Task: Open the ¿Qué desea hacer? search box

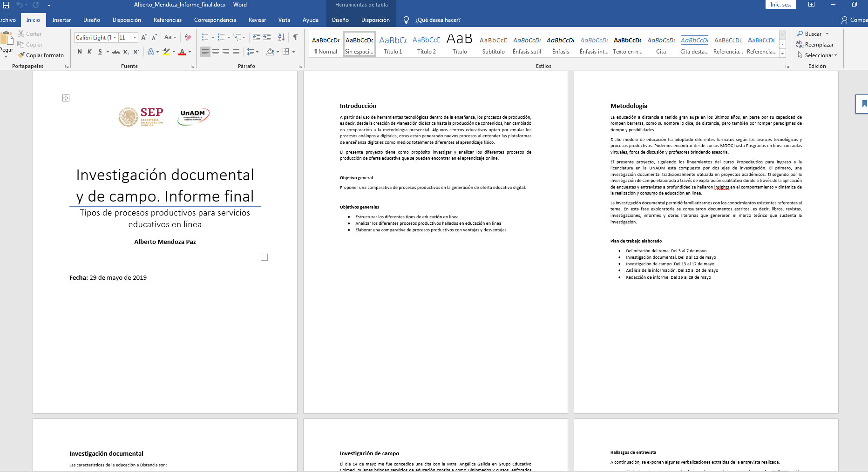Action: click(x=432, y=20)
